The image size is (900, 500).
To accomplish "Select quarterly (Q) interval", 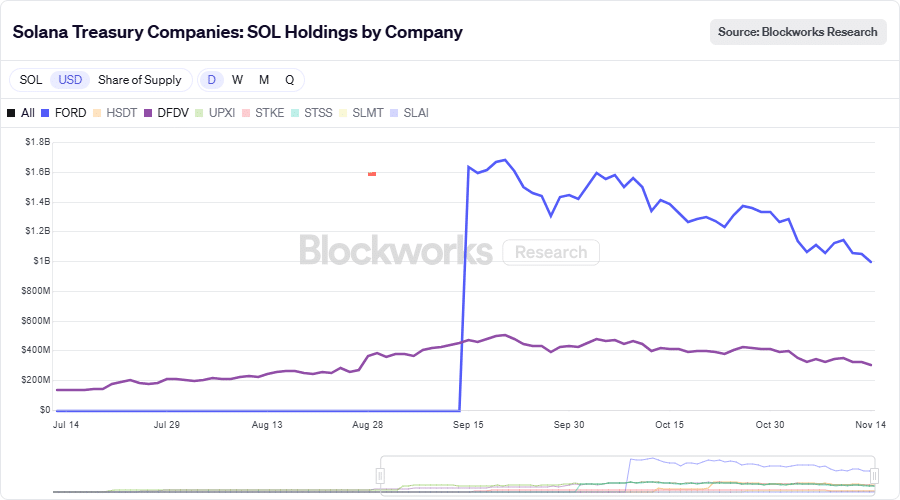I will (290, 80).
